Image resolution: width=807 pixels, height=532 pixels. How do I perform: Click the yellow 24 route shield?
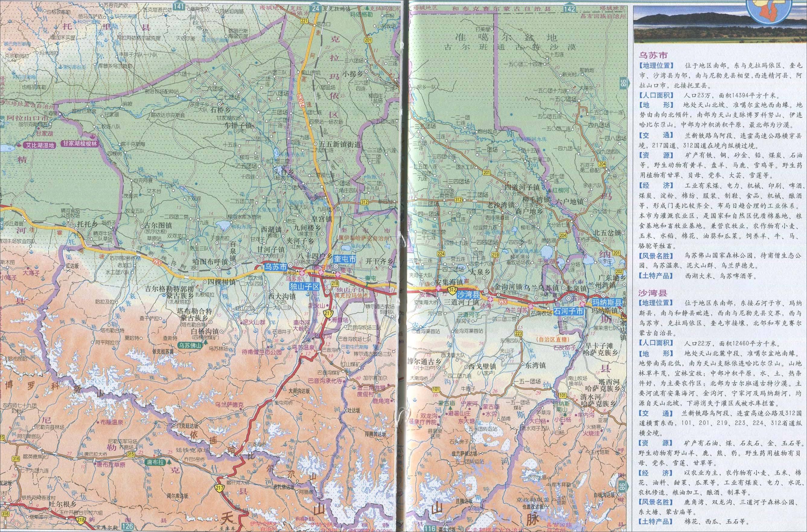click(x=316, y=9)
